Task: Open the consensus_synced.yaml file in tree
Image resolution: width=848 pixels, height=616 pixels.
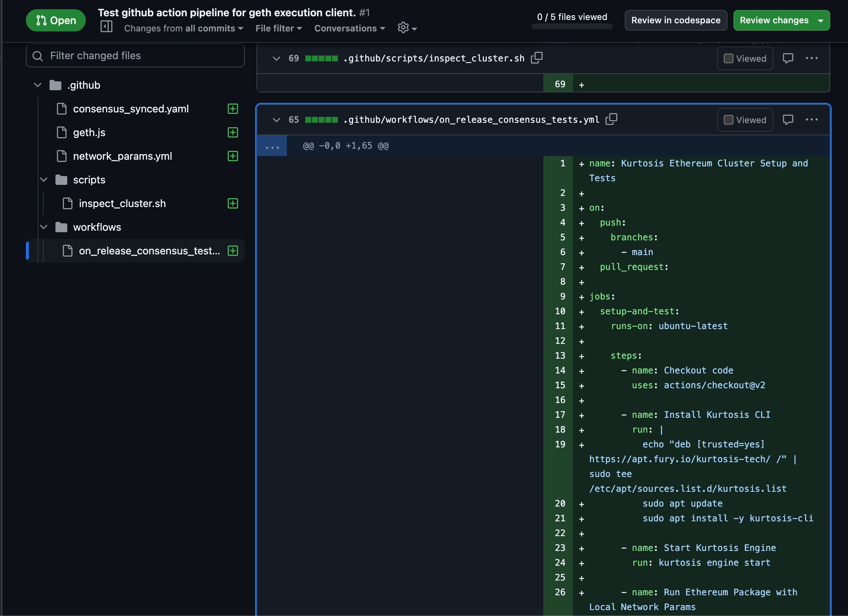Action: pyautogui.click(x=130, y=109)
